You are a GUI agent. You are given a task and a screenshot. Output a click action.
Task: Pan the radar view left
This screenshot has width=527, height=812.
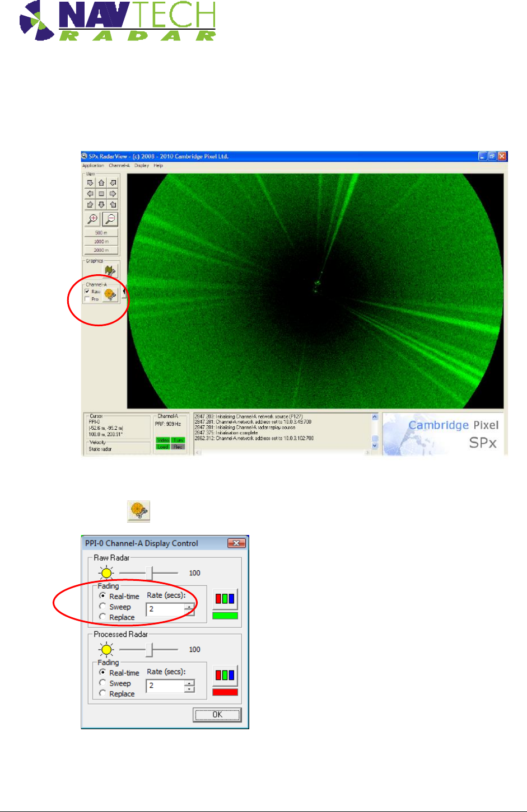(x=90, y=194)
